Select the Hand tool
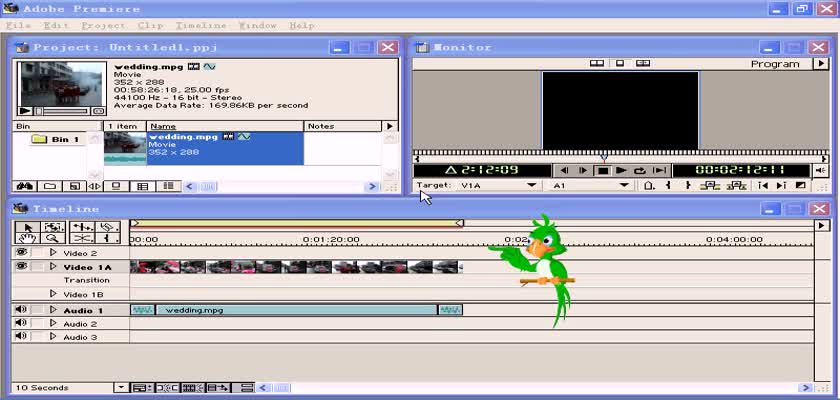840x400 pixels. 28,238
